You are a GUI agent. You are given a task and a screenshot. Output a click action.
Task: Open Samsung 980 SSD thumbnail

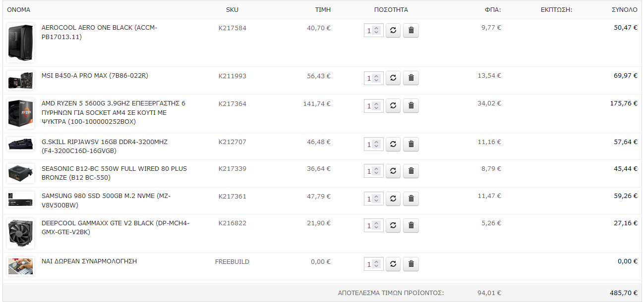[x=21, y=200]
